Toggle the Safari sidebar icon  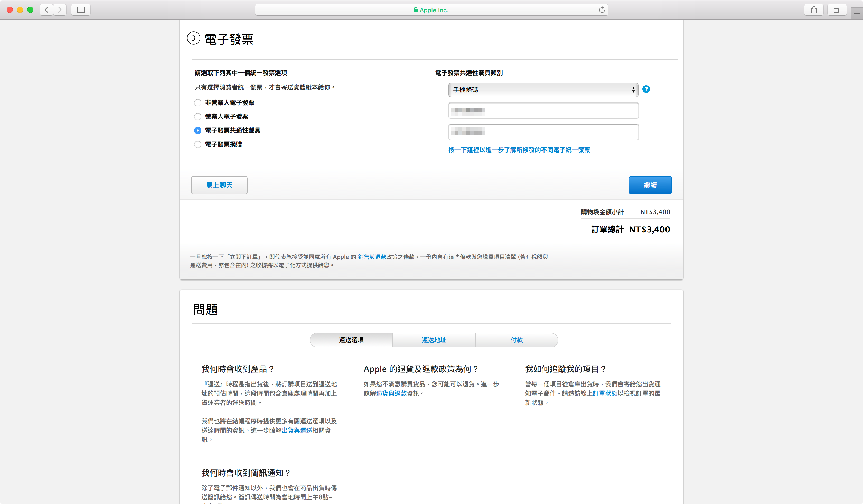point(81,10)
